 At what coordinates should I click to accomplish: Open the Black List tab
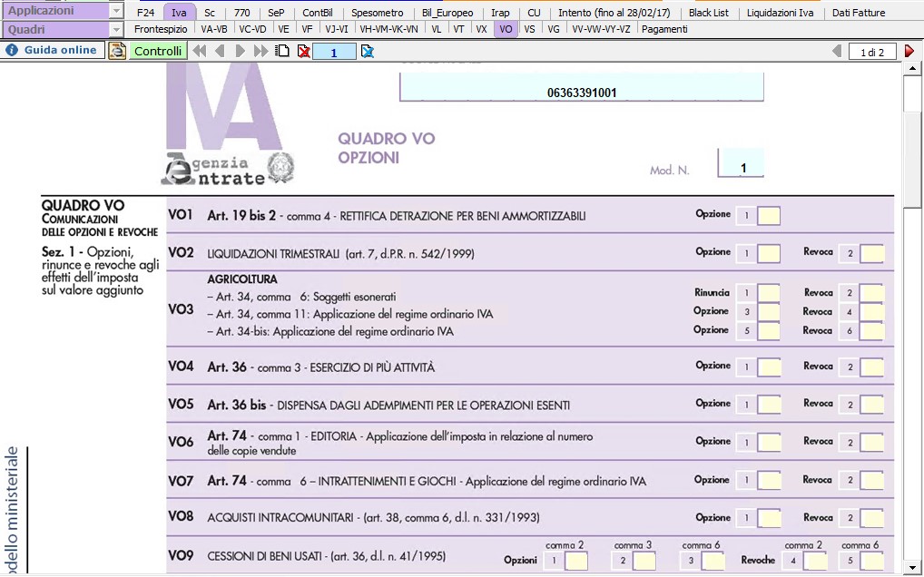(708, 13)
